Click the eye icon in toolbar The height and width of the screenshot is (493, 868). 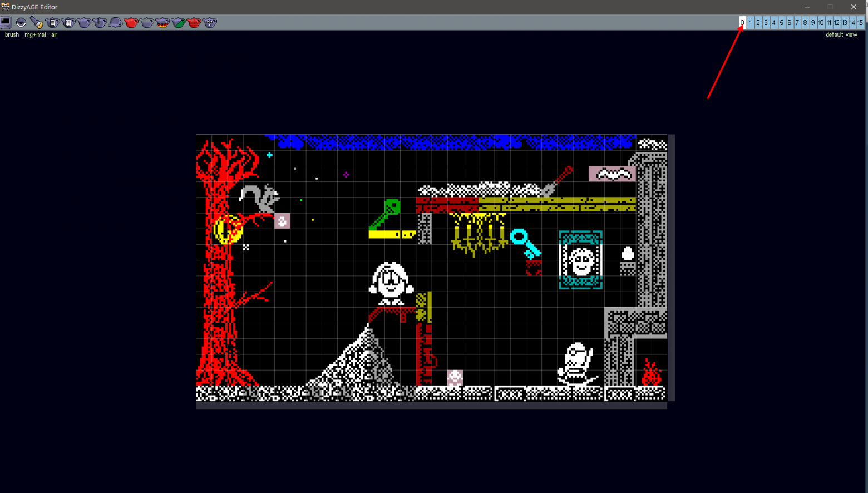pos(21,22)
